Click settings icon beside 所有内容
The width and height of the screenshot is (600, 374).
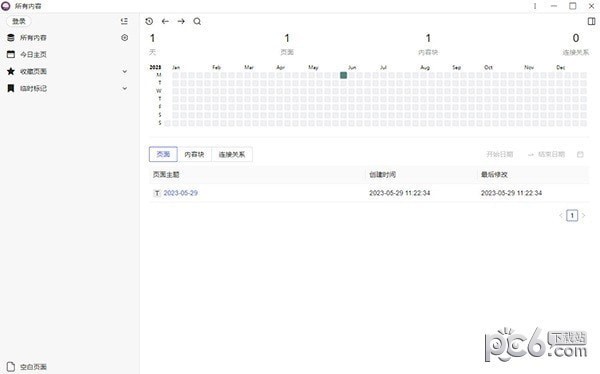point(124,38)
